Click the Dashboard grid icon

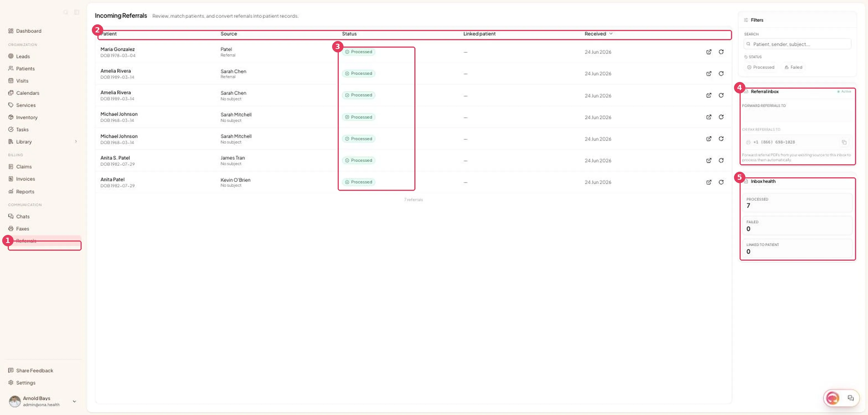(x=11, y=31)
